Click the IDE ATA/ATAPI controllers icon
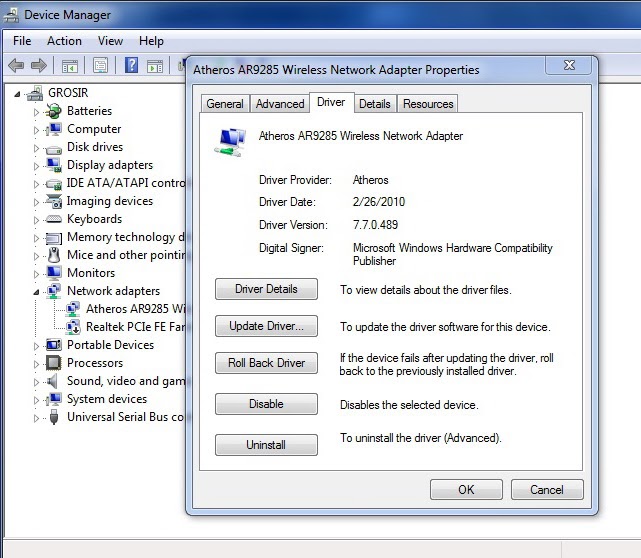641x558 pixels. [x=54, y=184]
